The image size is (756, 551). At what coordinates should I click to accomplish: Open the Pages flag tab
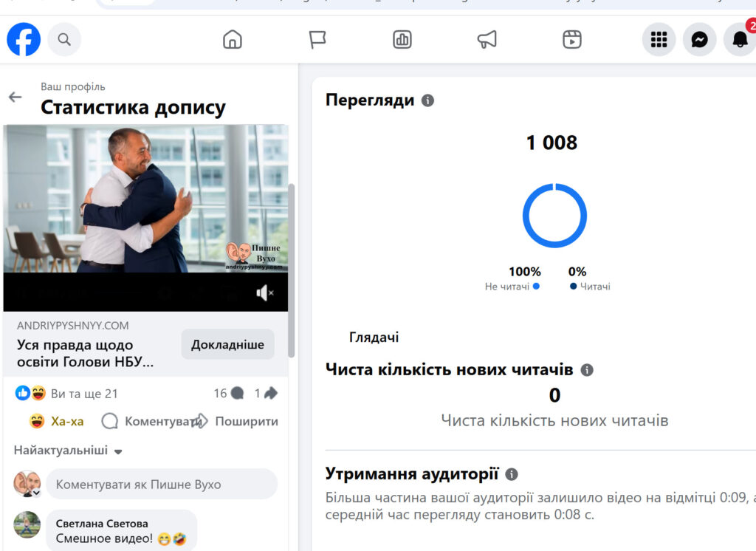click(317, 39)
